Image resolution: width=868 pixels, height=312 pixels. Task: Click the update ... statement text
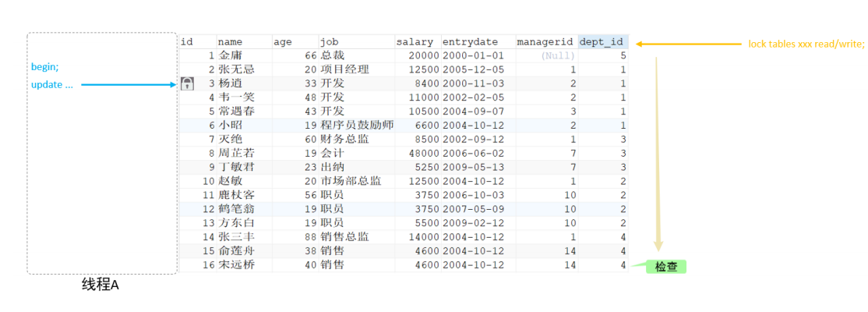(x=51, y=85)
